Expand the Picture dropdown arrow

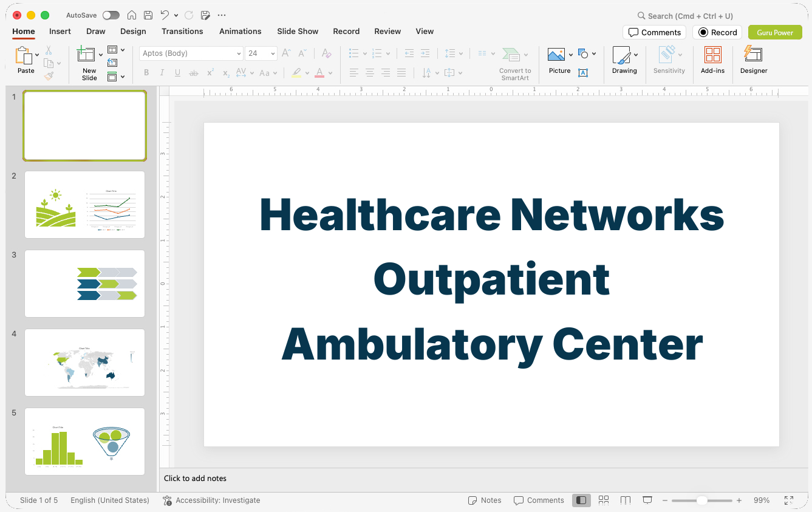(x=571, y=55)
